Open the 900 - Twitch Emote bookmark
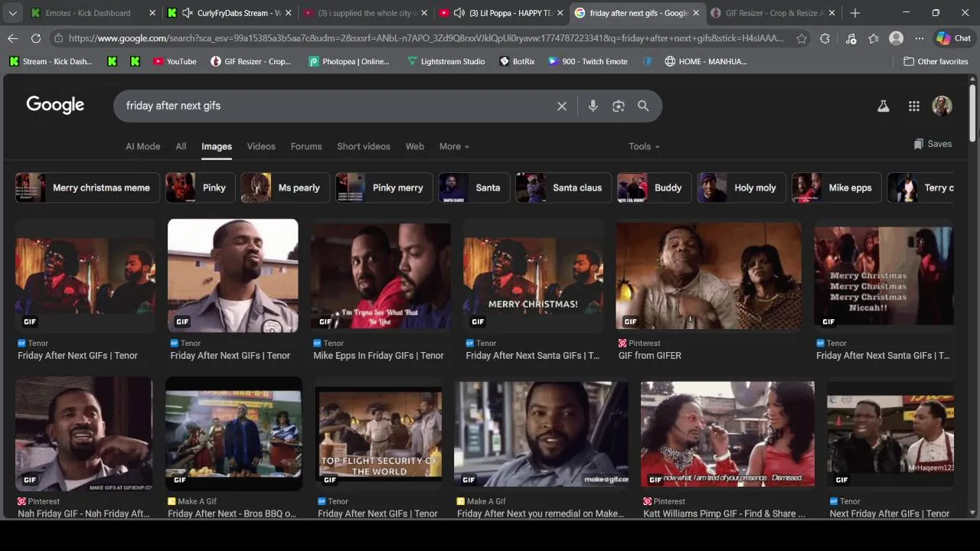The width and height of the screenshot is (980, 551). tap(587, 61)
